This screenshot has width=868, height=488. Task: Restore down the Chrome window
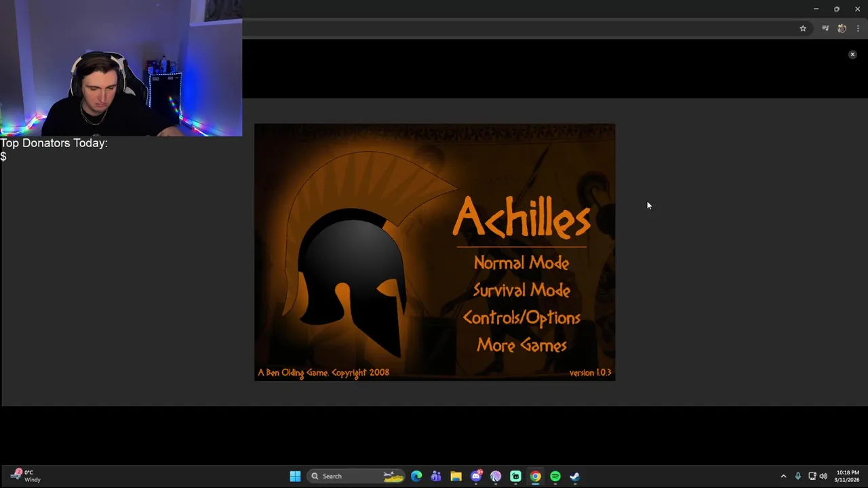tap(837, 9)
